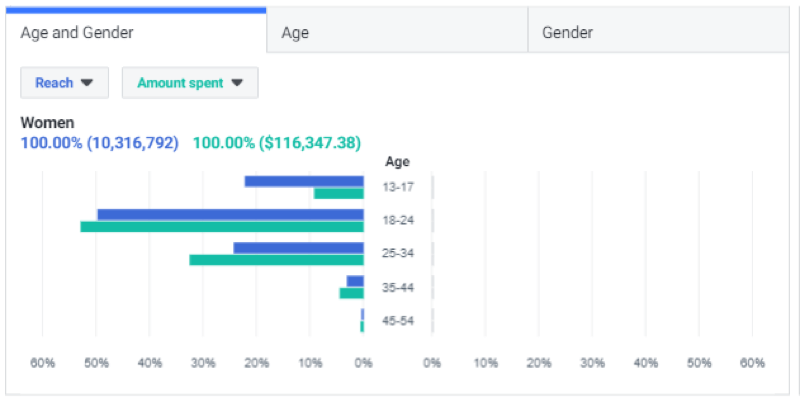Click the arrow icon beside Reach
Image resolution: width=800 pixels, height=402 pixels.
(x=87, y=83)
